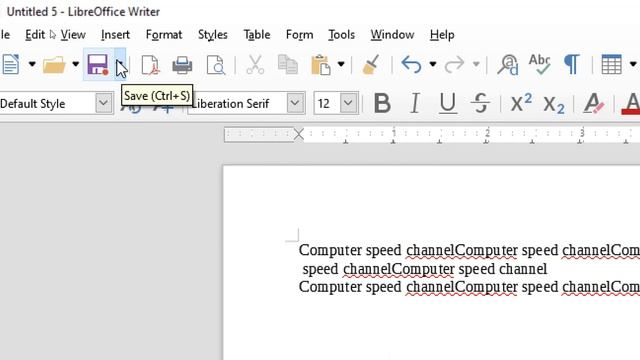Click the Open folder icon

pyautogui.click(x=54, y=64)
